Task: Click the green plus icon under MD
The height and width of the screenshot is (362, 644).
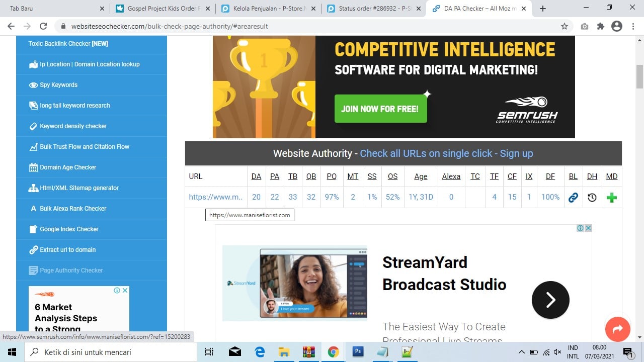Action: (612, 198)
